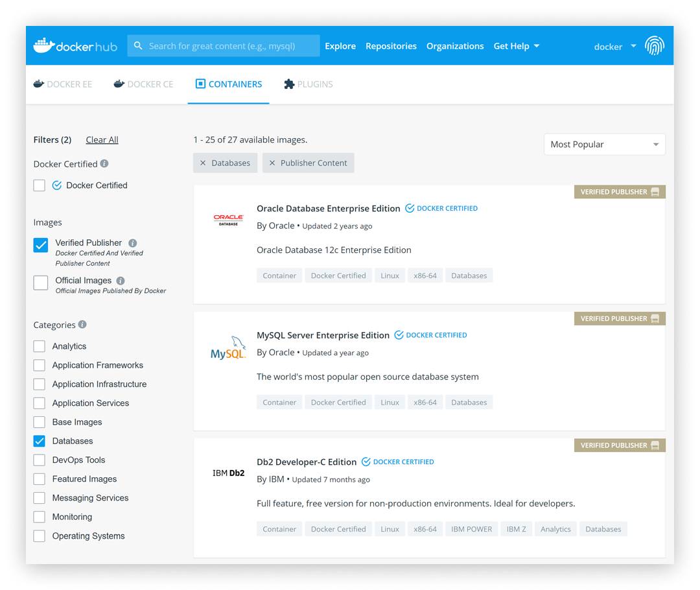This screenshot has height=590, width=700.
Task: Click info icon beside Verified Publisher
Action: point(133,243)
